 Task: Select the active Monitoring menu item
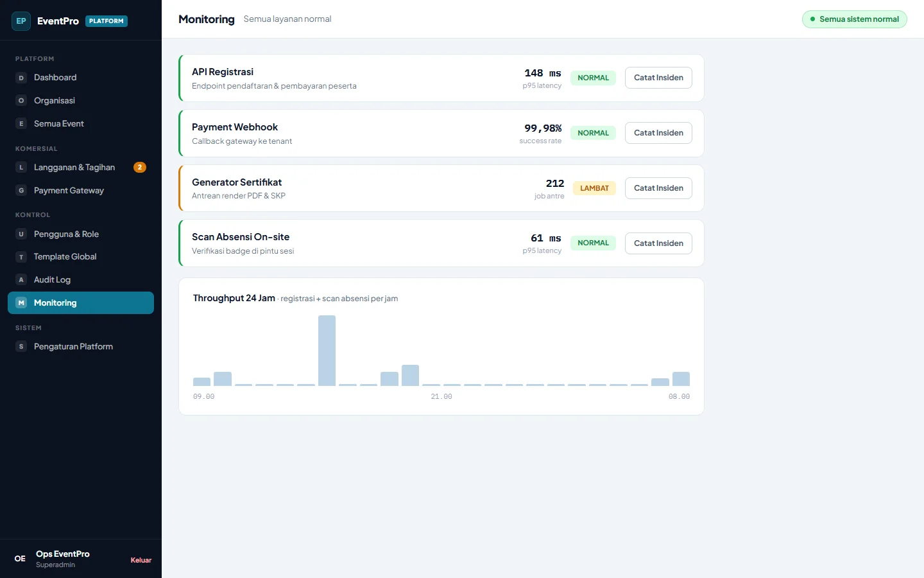tap(81, 303)
